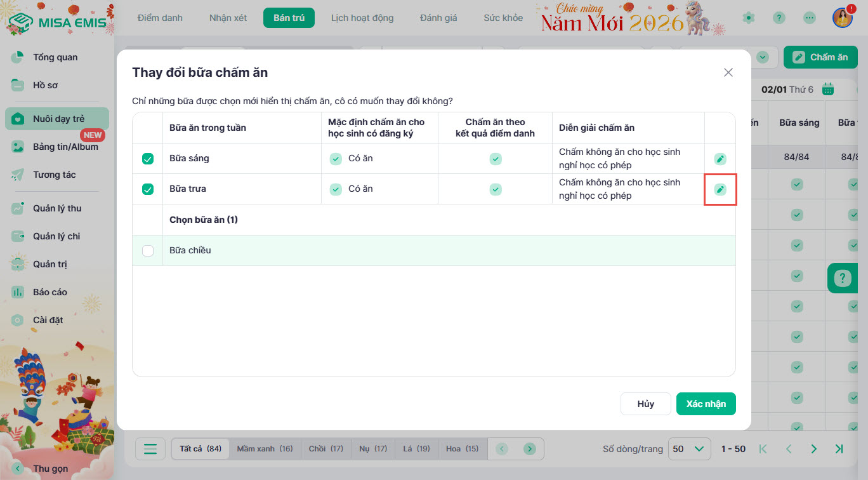The width and height of the screenshot is (868, 480).
Task: Click the edit pencil for Bữa sáng row
Action: click(x=720, y=159)
